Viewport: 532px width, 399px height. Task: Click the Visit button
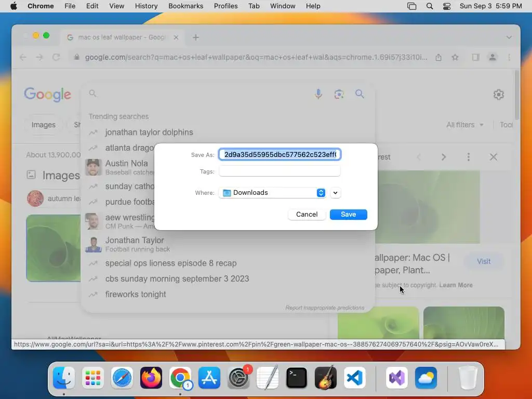(484, 261)
